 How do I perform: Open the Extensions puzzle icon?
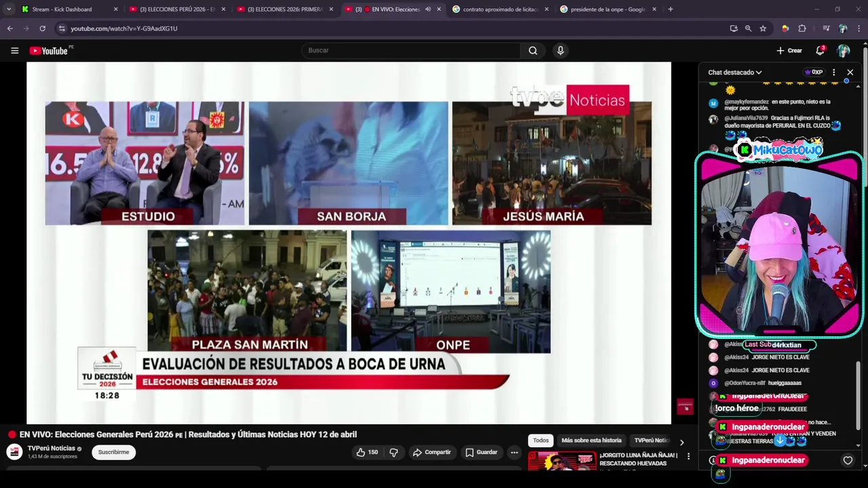coord(802,28)
